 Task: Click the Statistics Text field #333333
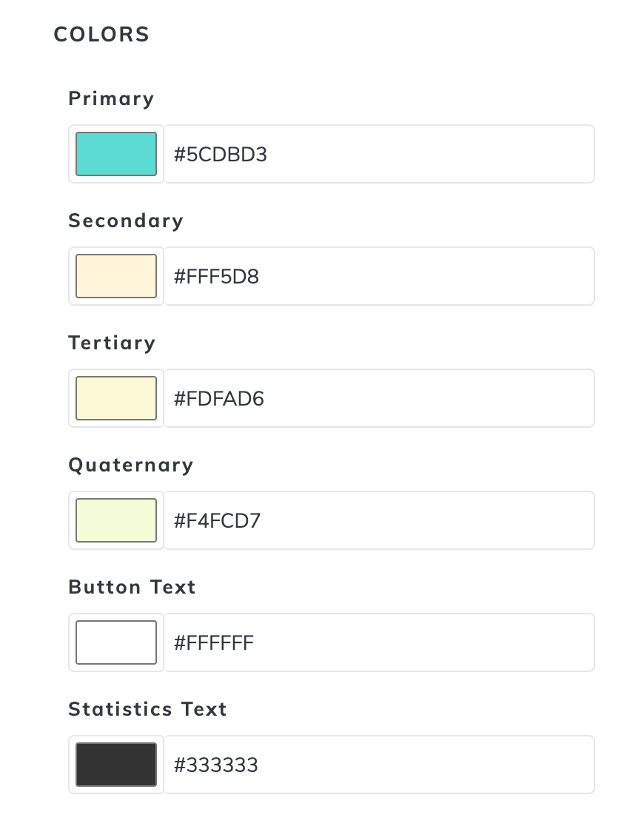click(378, 765)
